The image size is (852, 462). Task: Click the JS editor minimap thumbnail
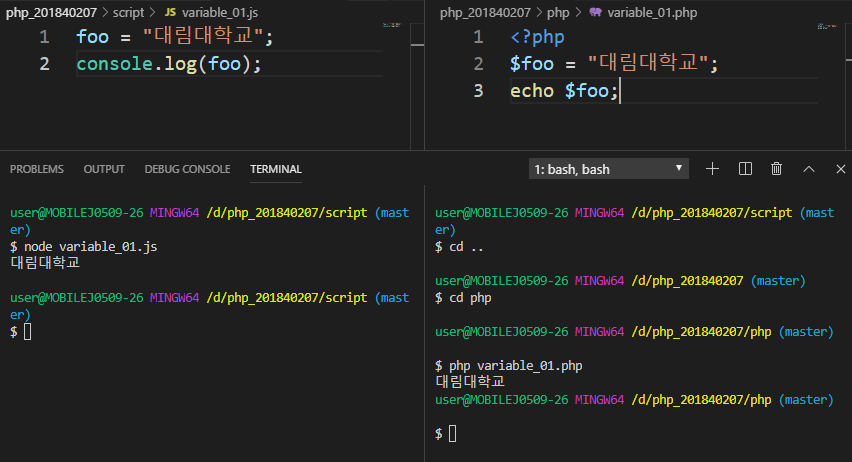(x=392, y=25)
